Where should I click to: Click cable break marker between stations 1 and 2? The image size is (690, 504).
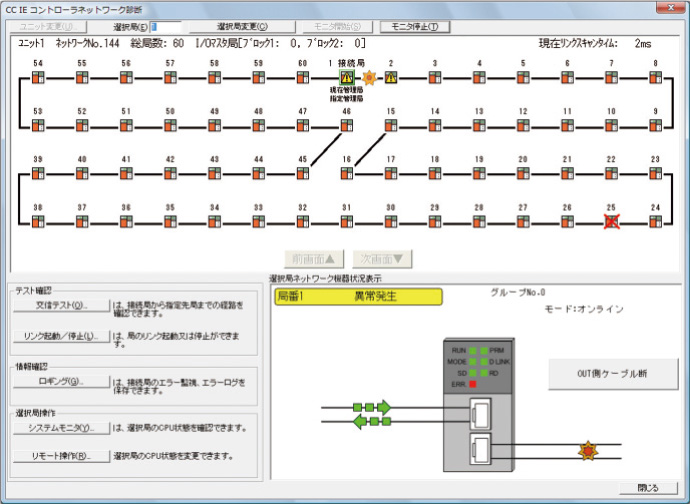pos(369,77)
